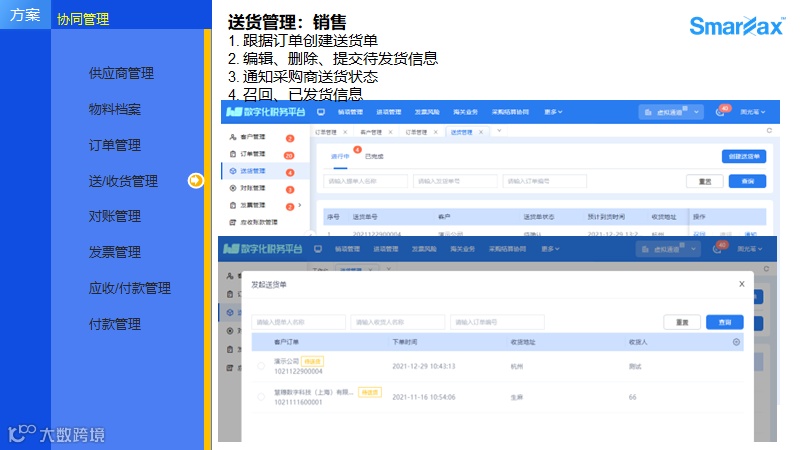
Task: Focus the 发货单号 input in the upper filter row
Action: (x=455, y=181)
